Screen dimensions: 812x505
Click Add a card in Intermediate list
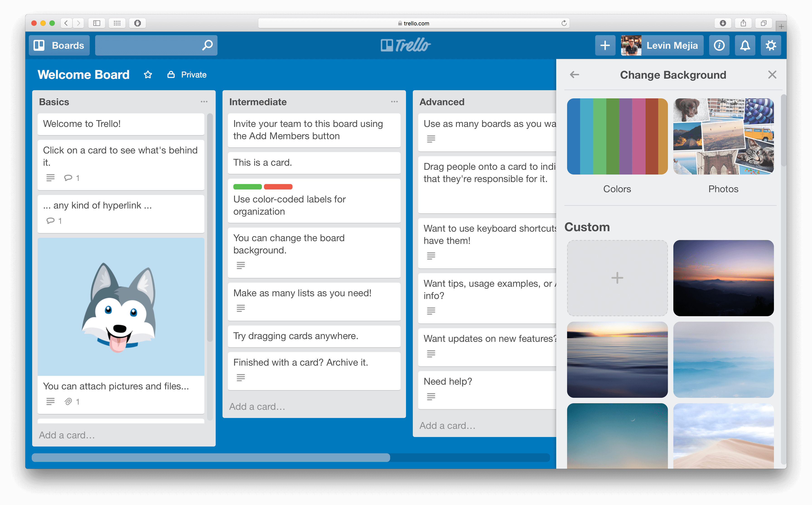258,407
